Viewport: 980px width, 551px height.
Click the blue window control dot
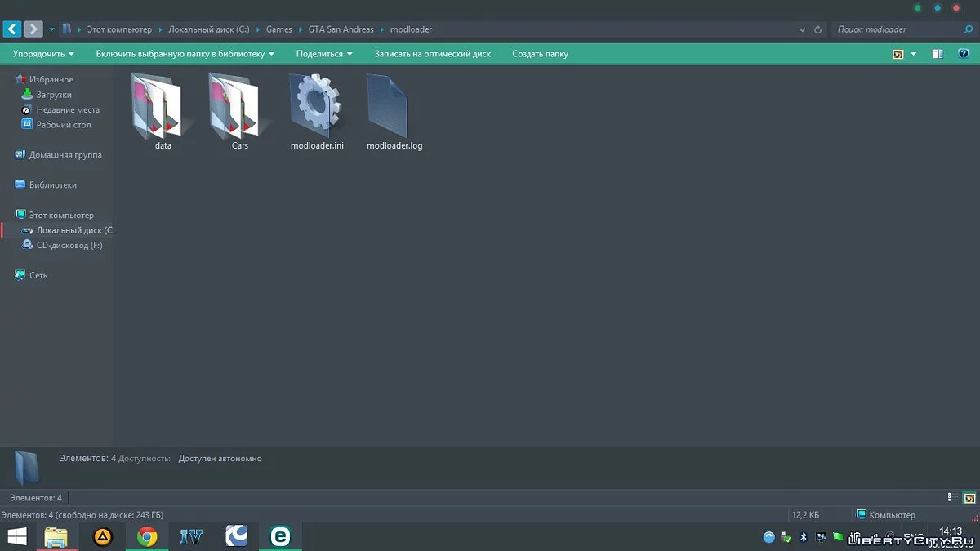(x=938, y=8)
